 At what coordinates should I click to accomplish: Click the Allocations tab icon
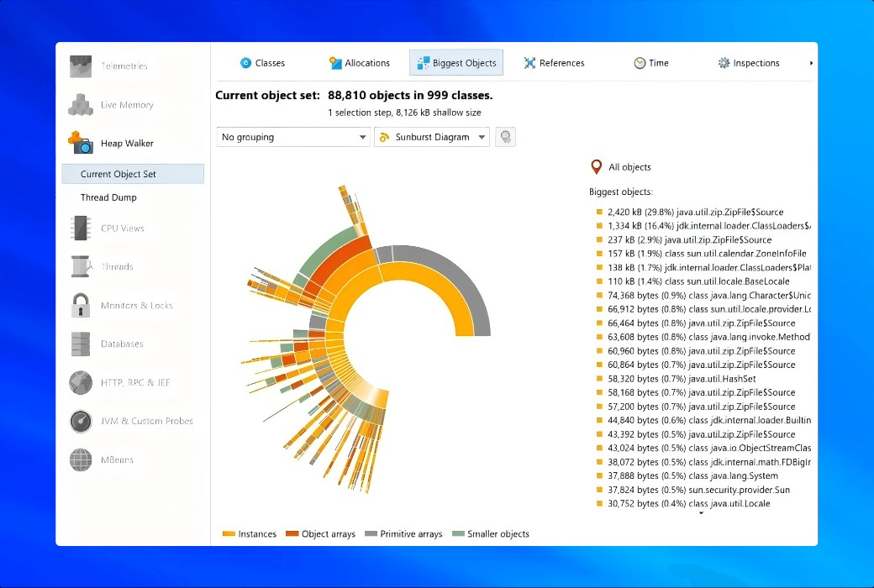pyautogui.click(x=335, y=63)
